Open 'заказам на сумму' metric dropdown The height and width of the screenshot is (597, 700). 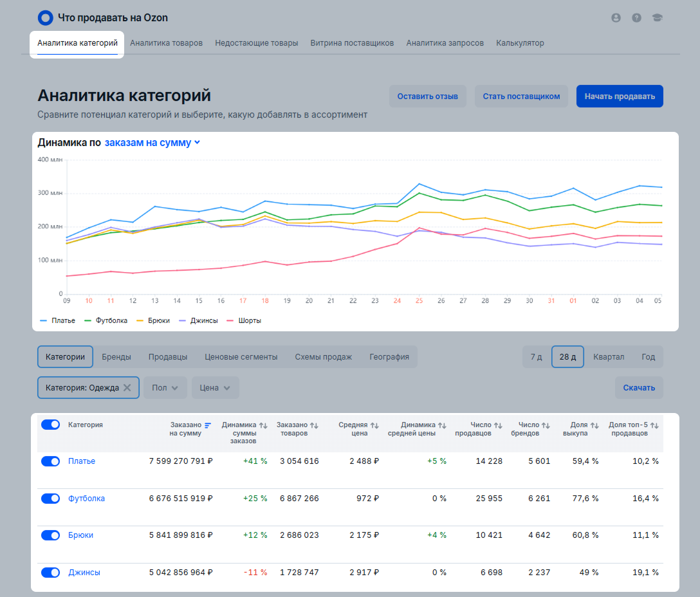(x=152, y=143)
